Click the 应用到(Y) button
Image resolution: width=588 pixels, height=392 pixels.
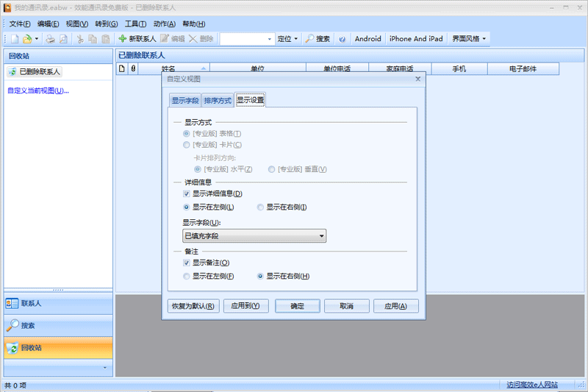pyautogui.click(x=246, y=306)
